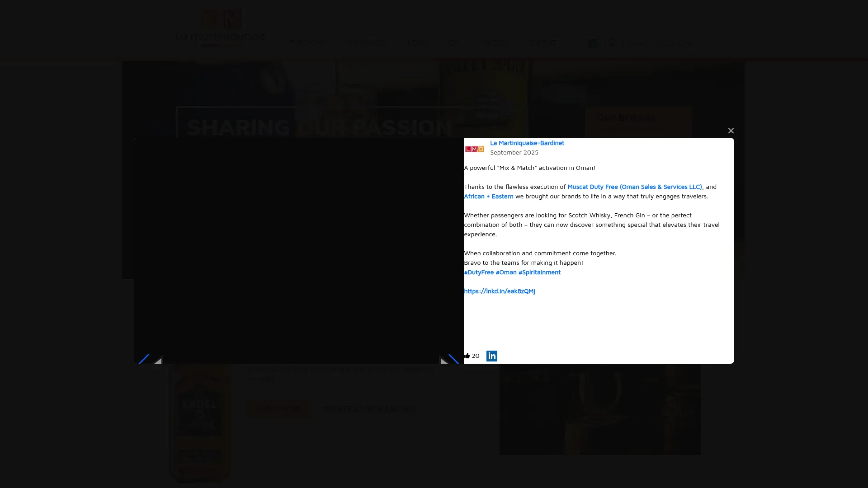Click the #DutyFree hashtag

[479, 272]
